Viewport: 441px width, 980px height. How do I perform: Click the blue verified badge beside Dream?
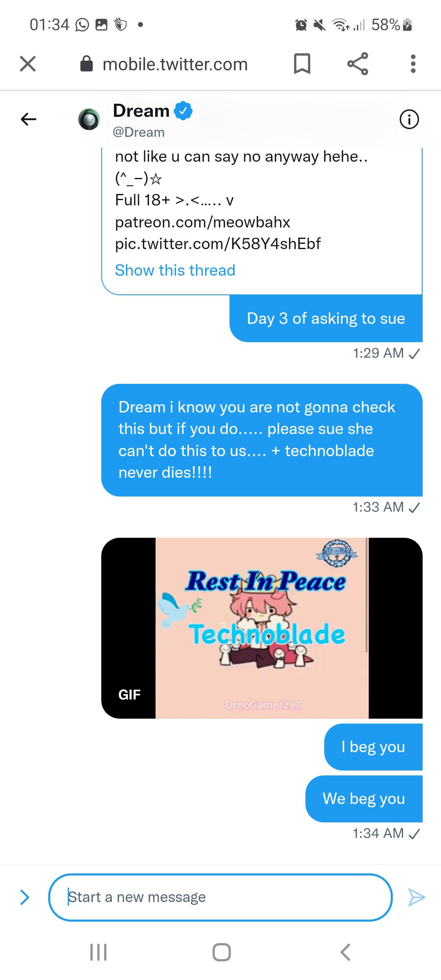click(x=183, y=111)
